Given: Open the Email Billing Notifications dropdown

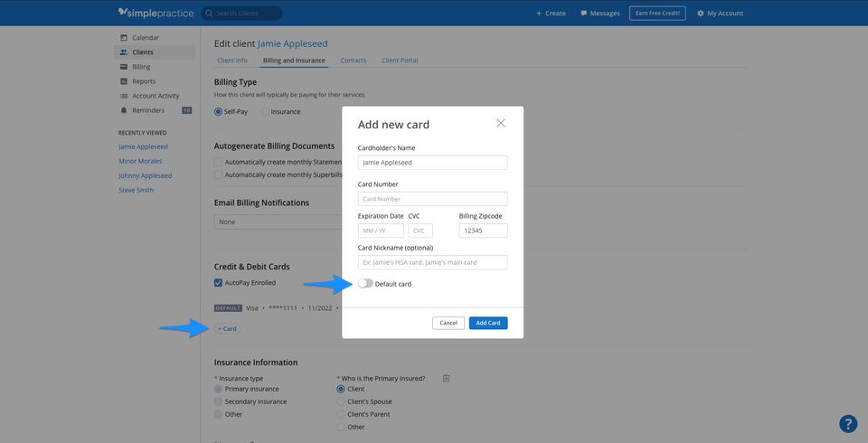Looking at the screenshot, I should click(x=277, y=221).
